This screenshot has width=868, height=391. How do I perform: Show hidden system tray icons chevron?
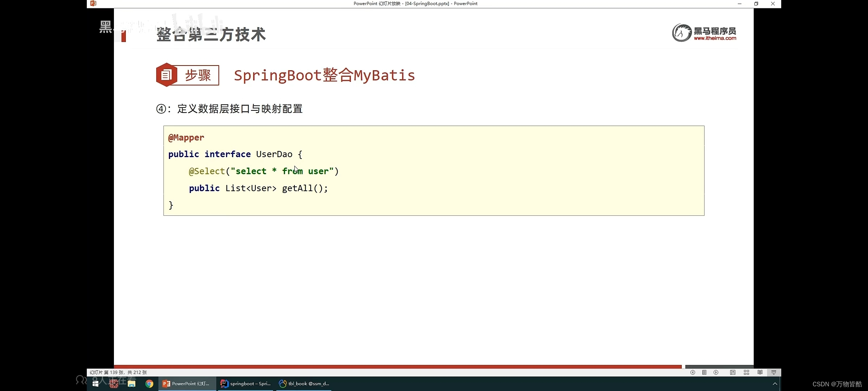(775, 384)
